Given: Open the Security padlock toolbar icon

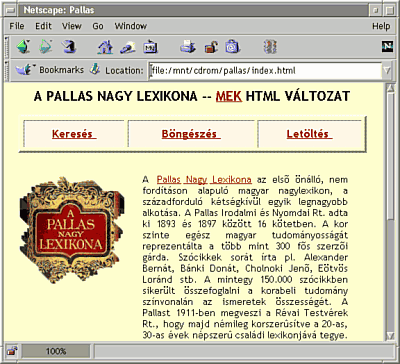Looking at the screenshot, I should tap(211, 47).
